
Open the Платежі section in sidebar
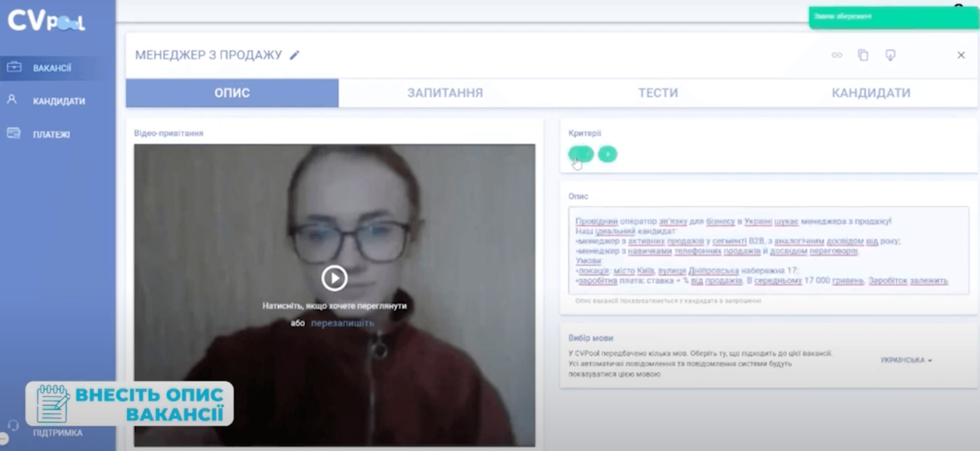(x=51, y=134)
